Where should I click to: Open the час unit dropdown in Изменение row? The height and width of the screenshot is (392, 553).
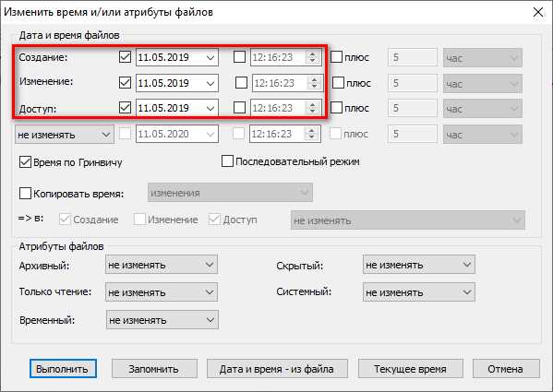pyautogui.click(x=483, y=83)
